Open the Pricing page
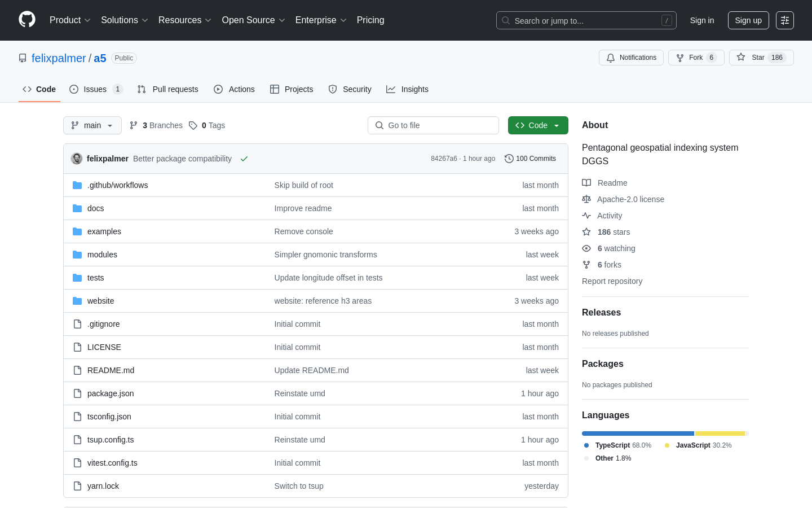 pos(370,20)
